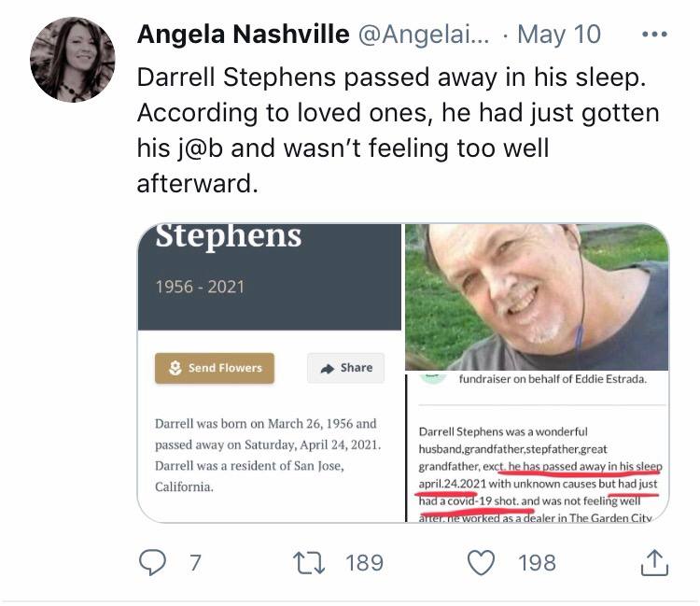
Task: Open Angela Nashville's profile avatar
Action: (x=72, y=60)
